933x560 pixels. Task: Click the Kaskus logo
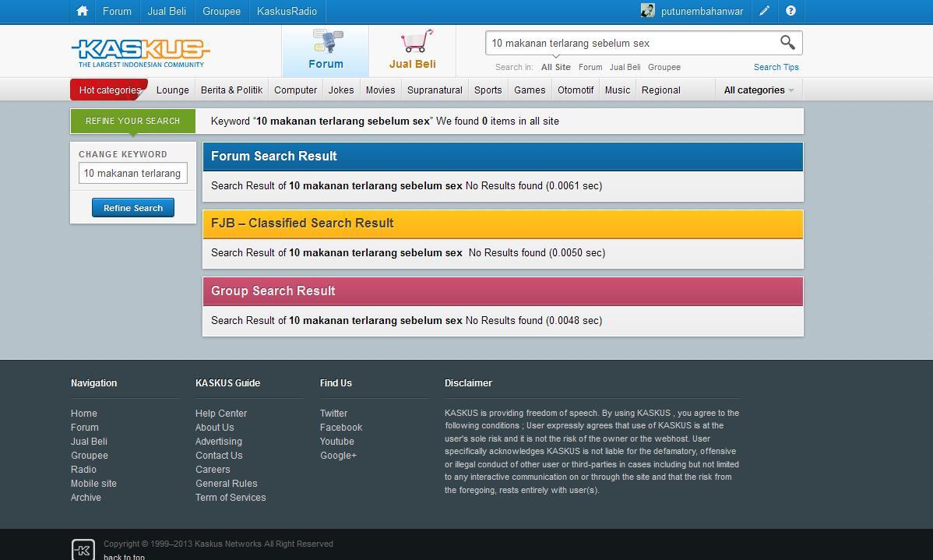coord(140,52)
